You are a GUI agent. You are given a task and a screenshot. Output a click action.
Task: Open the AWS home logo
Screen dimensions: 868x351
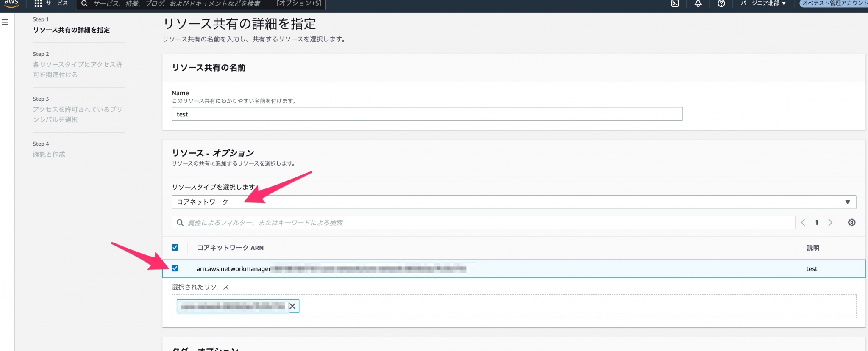[x=11, y=3]
